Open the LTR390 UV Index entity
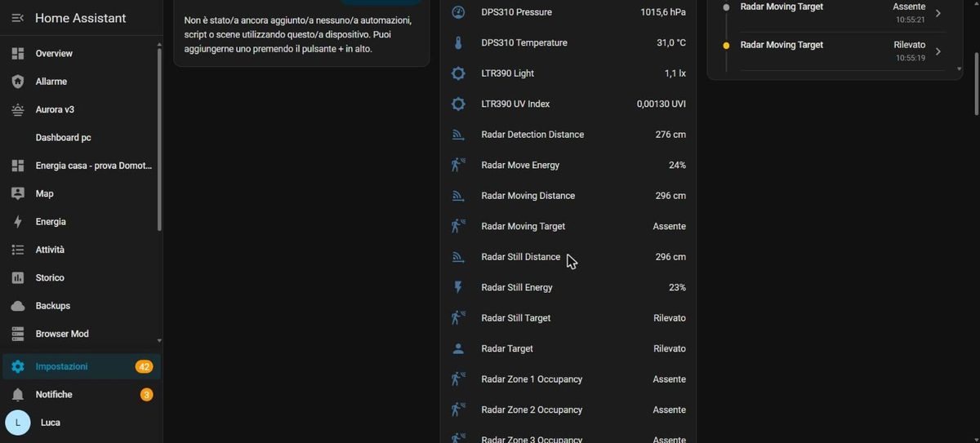The width and height of the screenshot is (980, 443). (568, 104)
